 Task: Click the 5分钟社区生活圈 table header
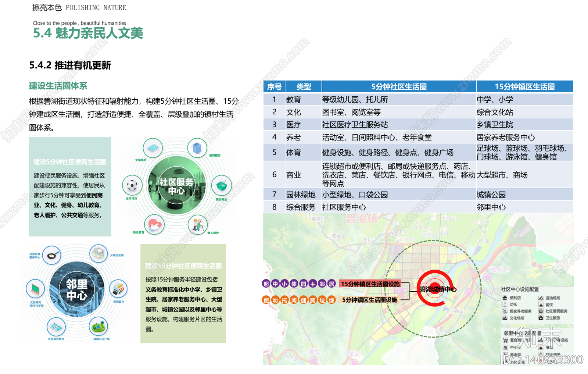[x=399, y=86]
